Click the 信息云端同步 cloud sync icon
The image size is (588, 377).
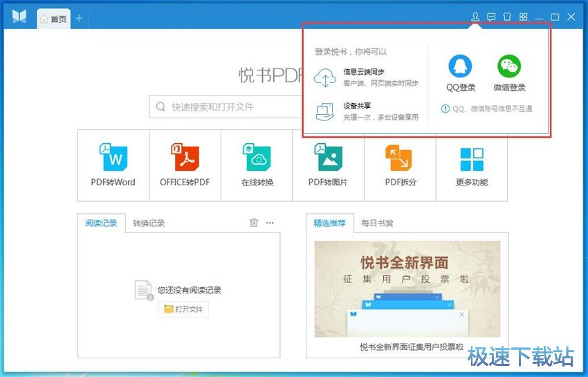pyautogui.click(x=325, y=77)
